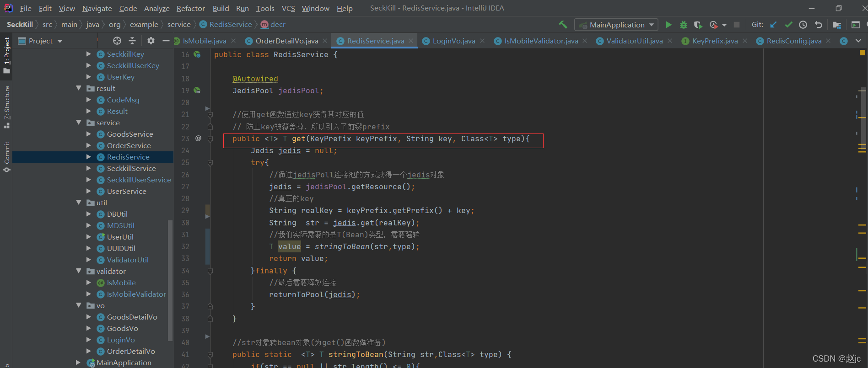Click line number 30 in the gutter
The height and width of the screenshot is (368, 868).
[x=185, y=223]
